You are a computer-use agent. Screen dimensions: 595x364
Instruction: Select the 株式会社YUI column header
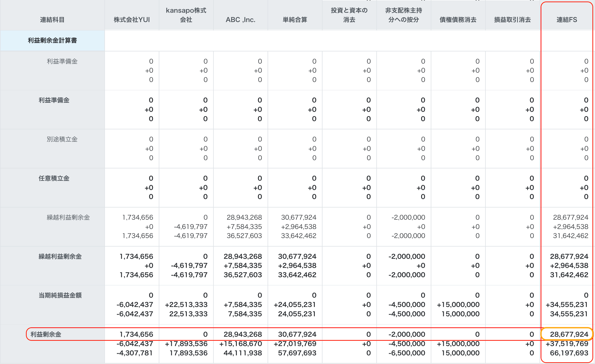pyautogui.click(x=132, y=20)
